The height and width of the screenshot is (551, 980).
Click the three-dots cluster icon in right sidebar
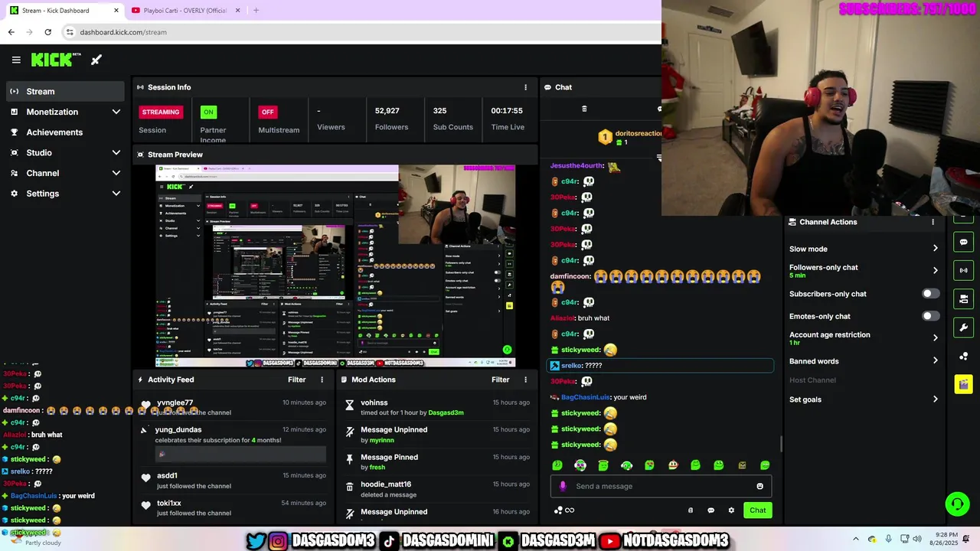963,356
